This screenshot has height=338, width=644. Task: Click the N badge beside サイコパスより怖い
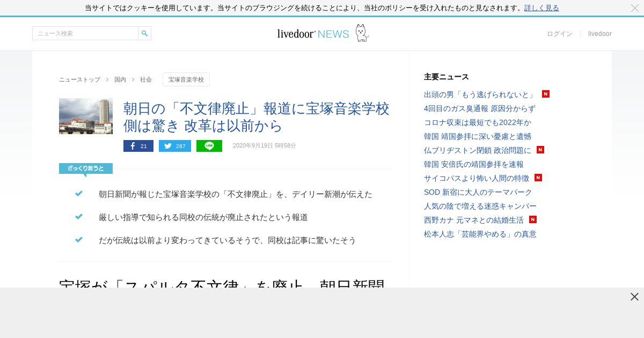click(538, 178)
